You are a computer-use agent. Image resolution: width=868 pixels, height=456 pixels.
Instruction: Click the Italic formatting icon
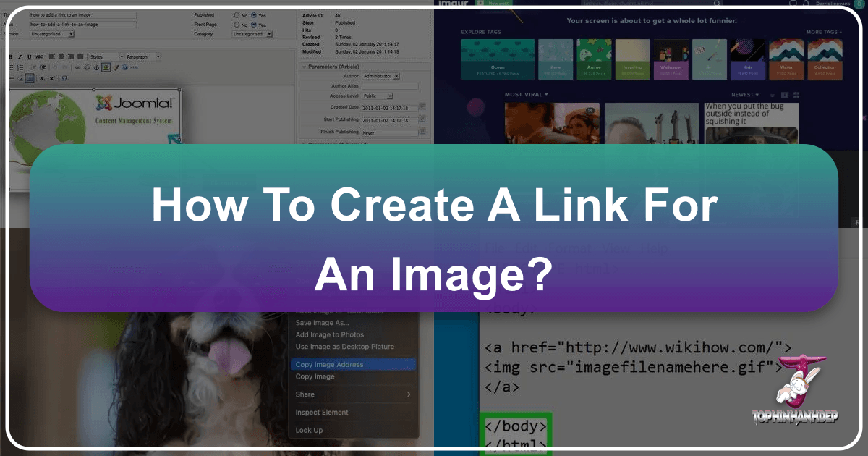coord(20,56)
